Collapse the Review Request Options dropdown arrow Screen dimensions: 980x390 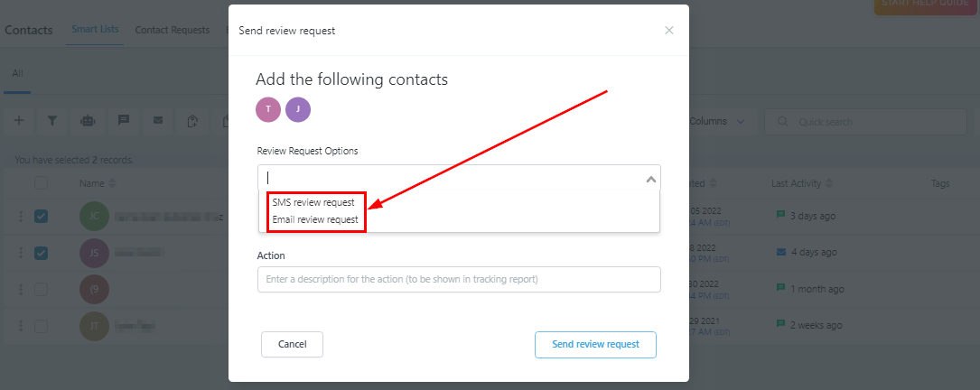(x=650, y=180)
